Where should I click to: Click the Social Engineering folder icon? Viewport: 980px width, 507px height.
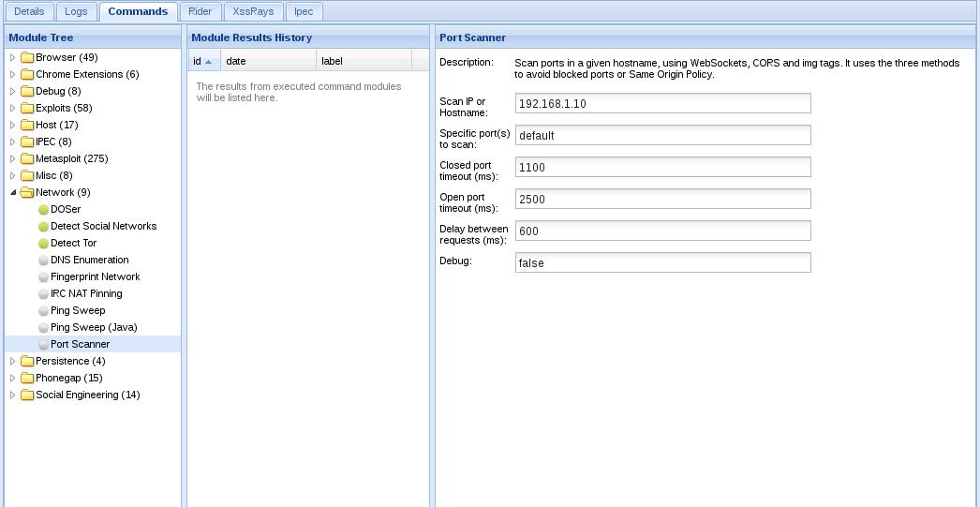coord(27,395)
